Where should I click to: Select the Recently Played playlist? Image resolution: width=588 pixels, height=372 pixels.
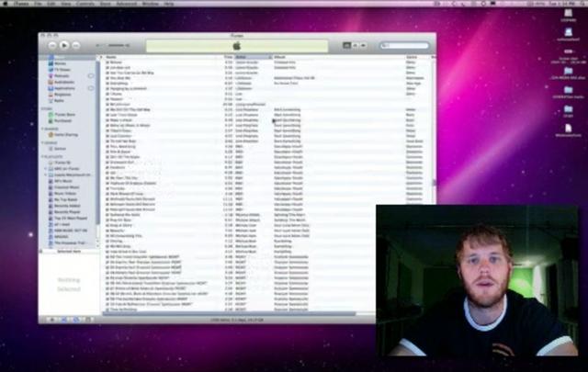(x=67, y=212)
